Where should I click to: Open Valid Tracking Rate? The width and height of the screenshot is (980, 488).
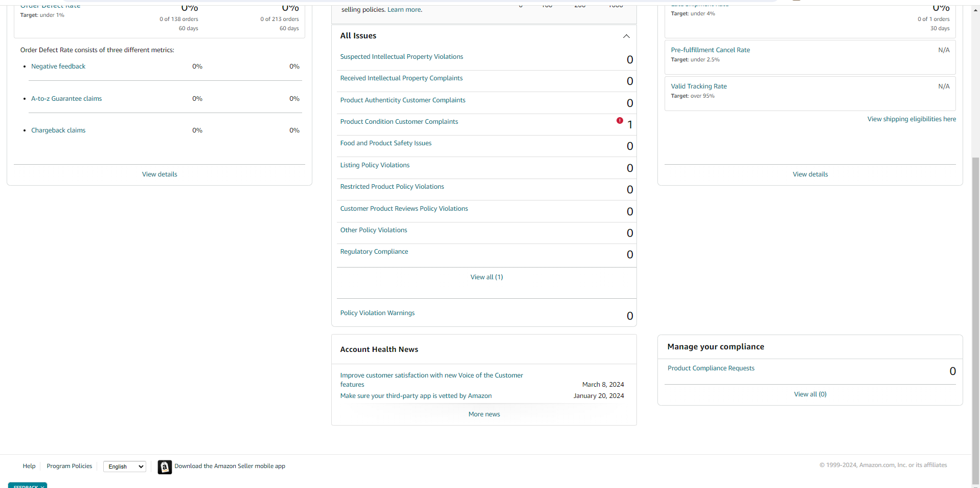[699, 86]
